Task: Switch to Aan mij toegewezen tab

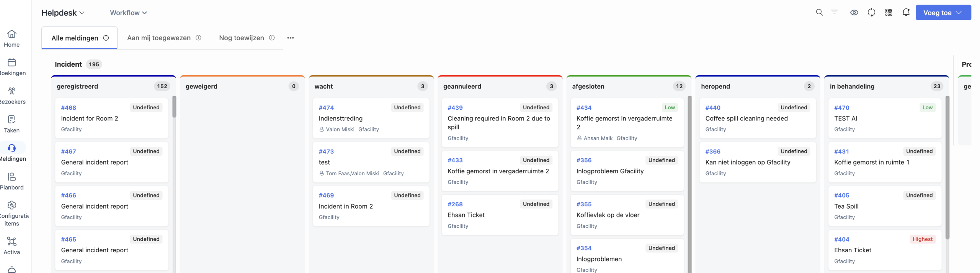Action: 159,38
